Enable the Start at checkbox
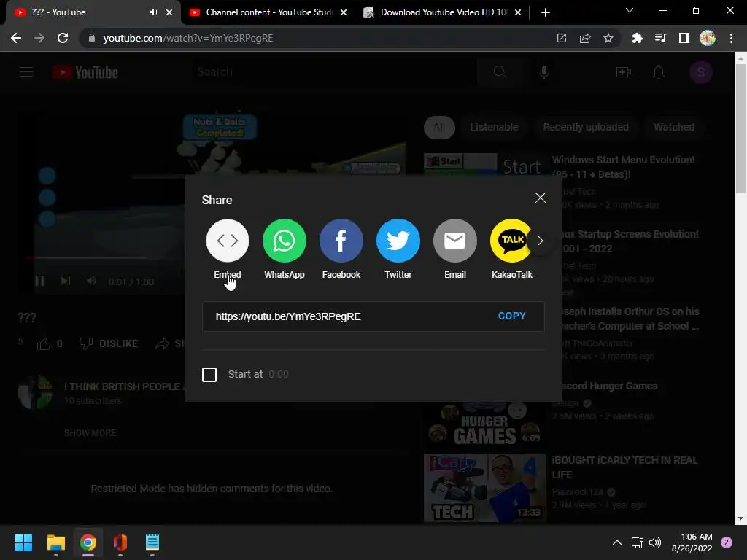The height and width of the screenshot is (560, 747). coord(209,375)
